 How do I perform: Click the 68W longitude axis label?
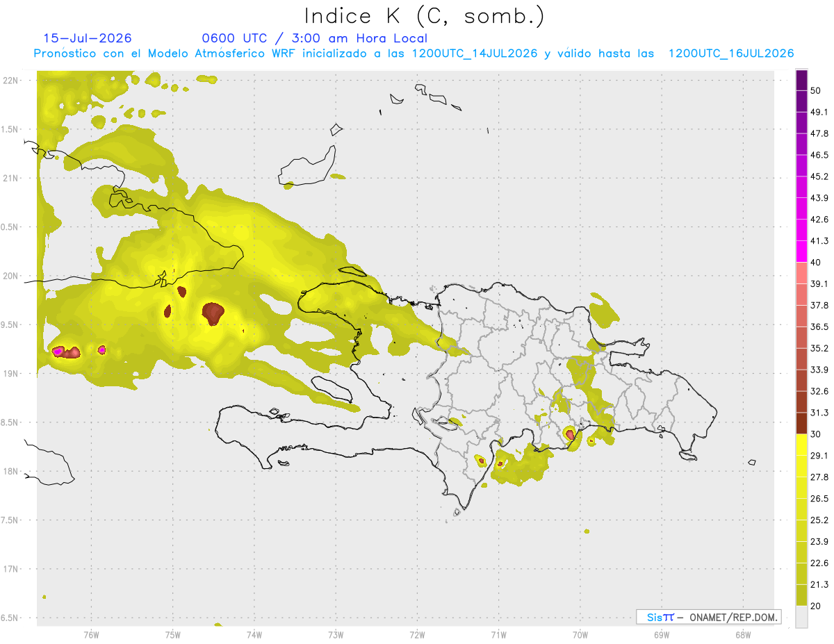pos(743,635)
